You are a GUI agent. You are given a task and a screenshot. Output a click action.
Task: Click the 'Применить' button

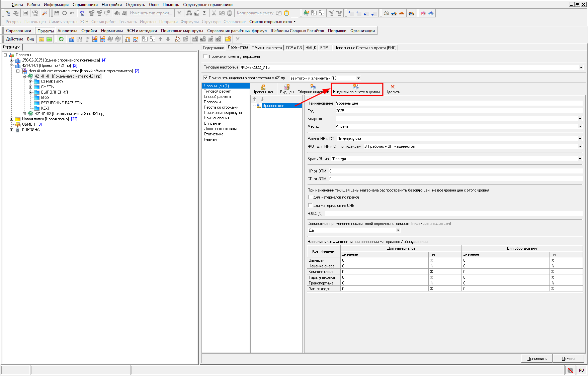point(537,359)
